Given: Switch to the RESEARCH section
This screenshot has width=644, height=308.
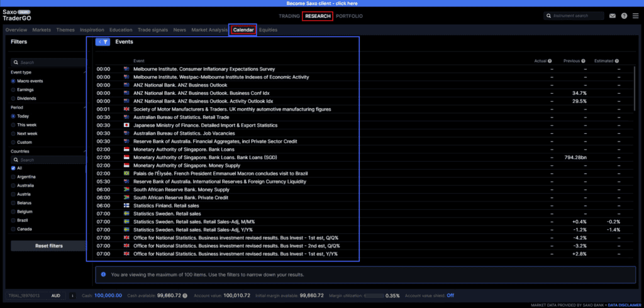Looking at the screenshot, I should (318, 16).
